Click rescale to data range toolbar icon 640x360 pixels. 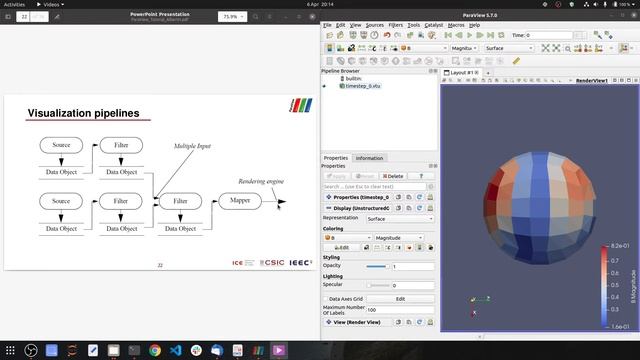pos(362,48)
